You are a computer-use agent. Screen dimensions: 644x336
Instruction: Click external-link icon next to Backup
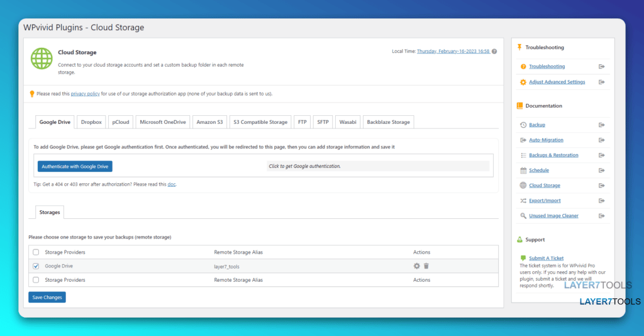pyautogui.click(x=601, y=125)
